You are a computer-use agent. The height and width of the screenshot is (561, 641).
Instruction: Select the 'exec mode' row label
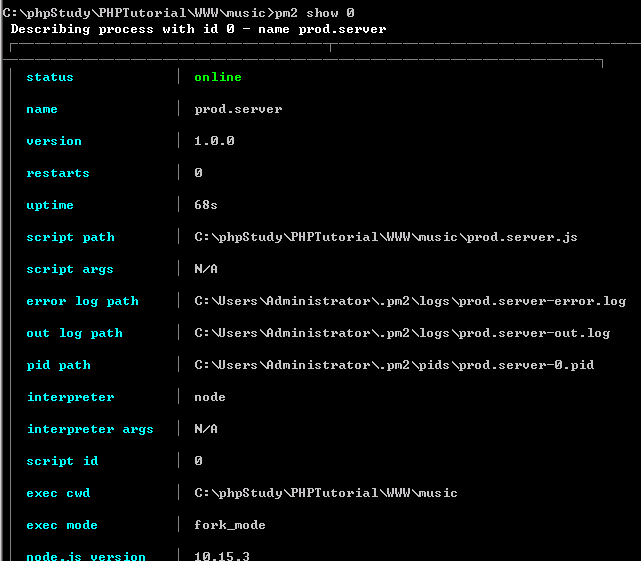62,525
